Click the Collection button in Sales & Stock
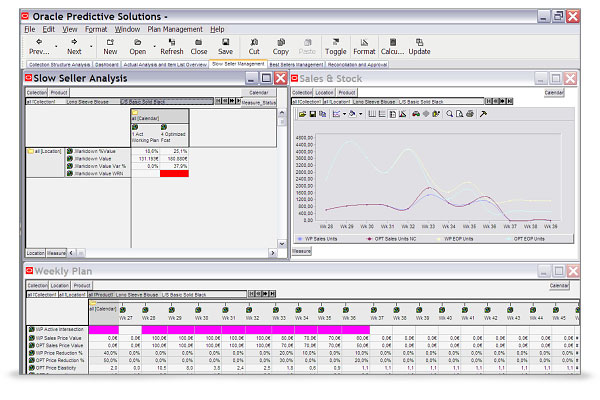The image size is (600, 400). (302, 93)
